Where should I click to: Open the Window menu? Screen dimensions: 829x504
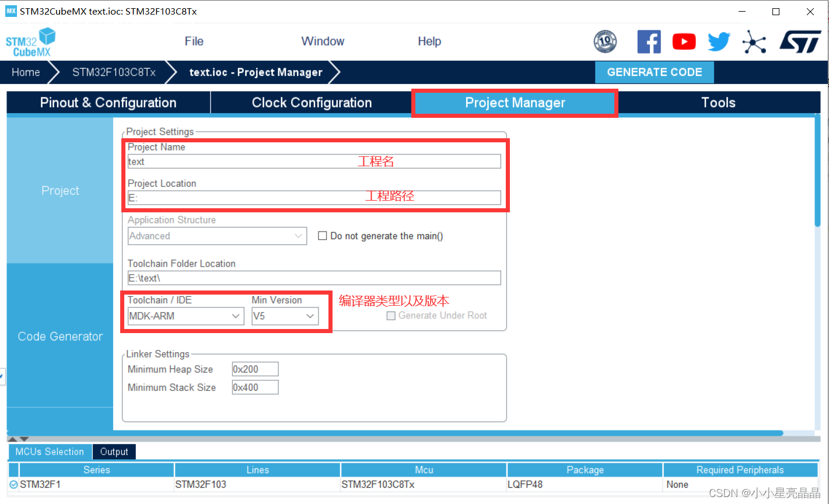pos(323,41)
